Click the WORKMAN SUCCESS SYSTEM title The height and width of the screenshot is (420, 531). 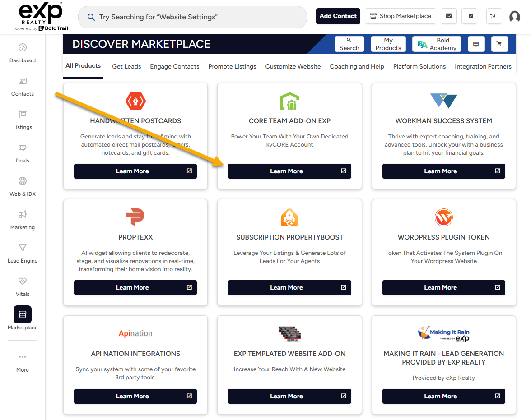click(x=443, y=121)
